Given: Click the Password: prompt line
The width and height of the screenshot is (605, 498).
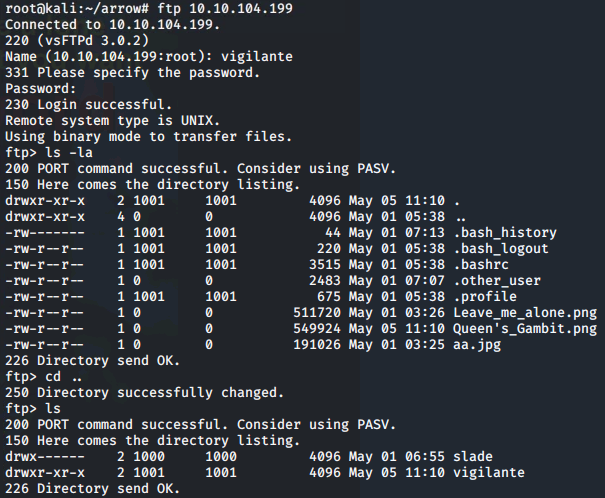Looking at the screenshot, I should coord(41,89).
